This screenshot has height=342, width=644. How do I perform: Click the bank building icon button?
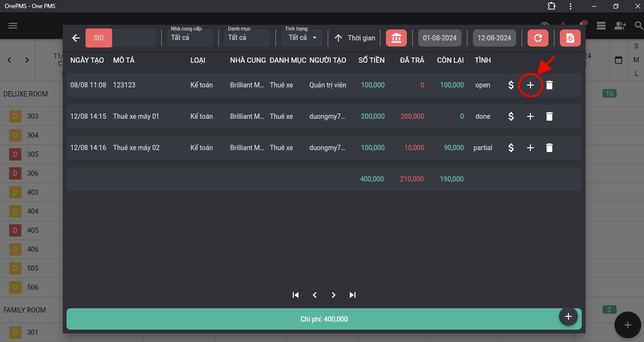[396, 38]
